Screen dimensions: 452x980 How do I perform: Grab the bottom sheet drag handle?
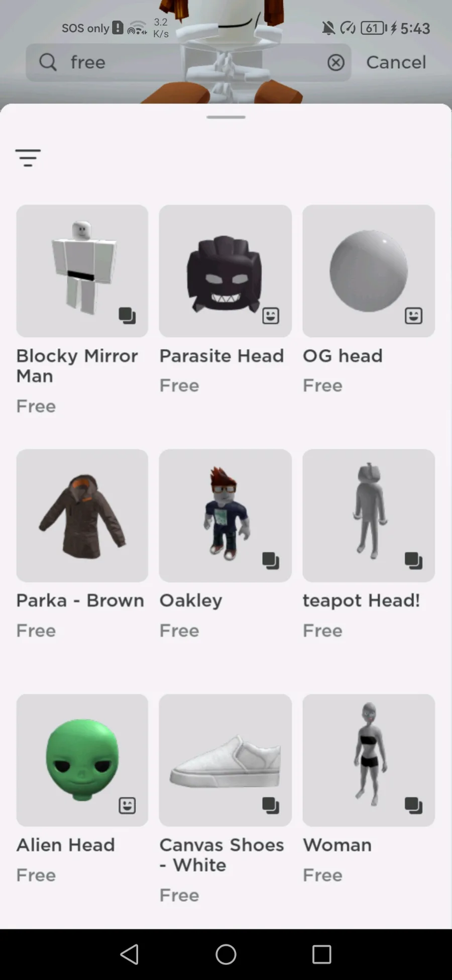[x=226, y=117]
